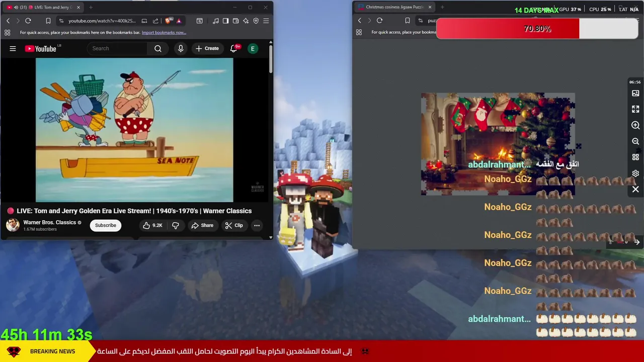
Task: Open YouTube notifications bell
Action: [233, 48]
